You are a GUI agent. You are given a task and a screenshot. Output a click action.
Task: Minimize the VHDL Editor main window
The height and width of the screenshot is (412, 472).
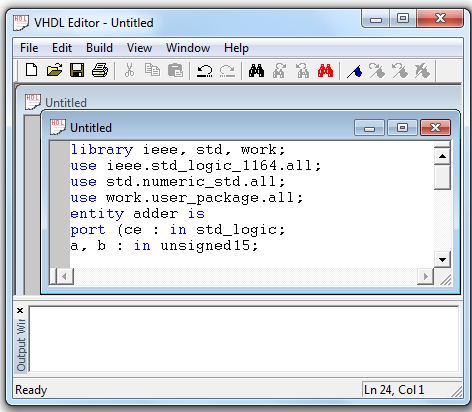(x=376, y=19)
